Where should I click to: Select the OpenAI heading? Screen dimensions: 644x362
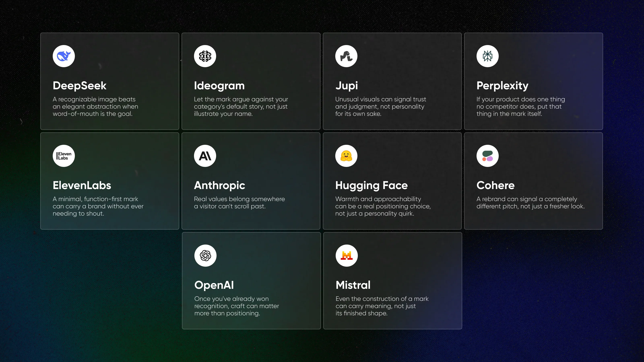[x=214, y=285]
